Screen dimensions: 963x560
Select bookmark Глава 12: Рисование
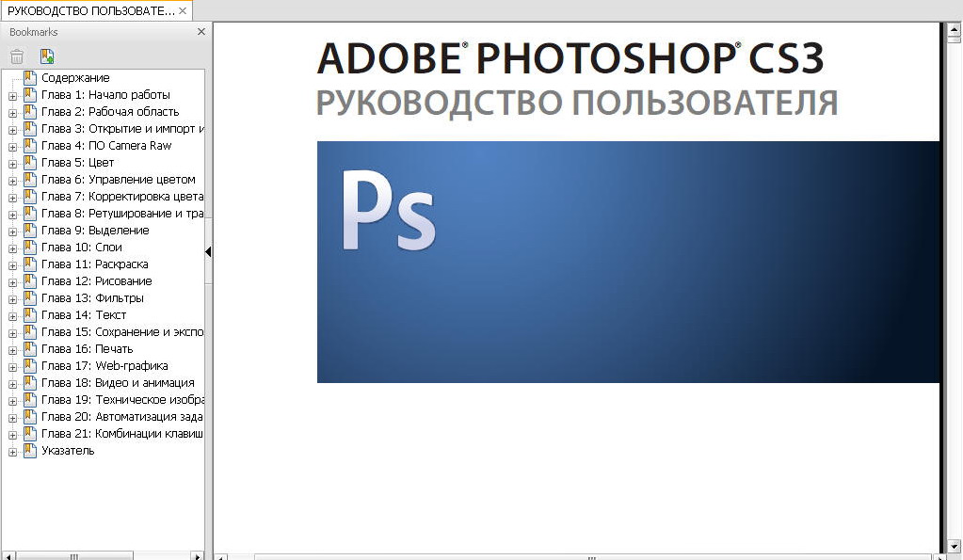(96, 281)
